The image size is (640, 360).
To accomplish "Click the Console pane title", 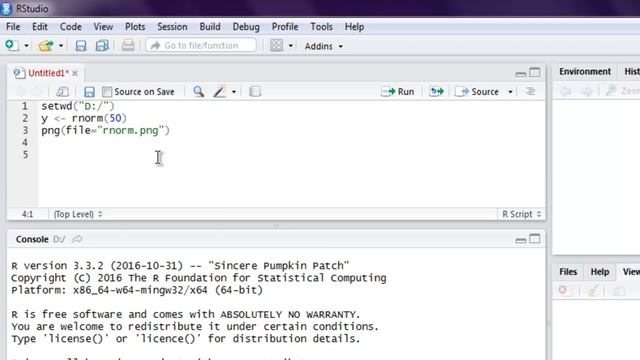I will pyautogui.click(x=32, y=239).
